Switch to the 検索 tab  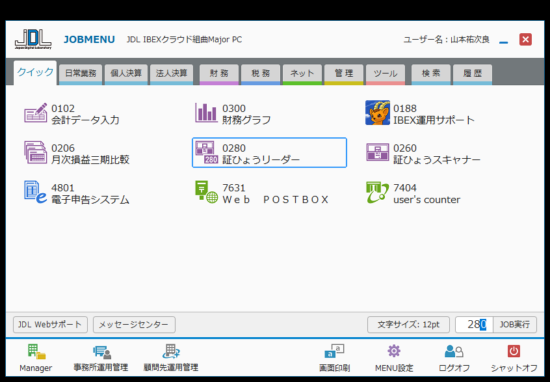431,74
